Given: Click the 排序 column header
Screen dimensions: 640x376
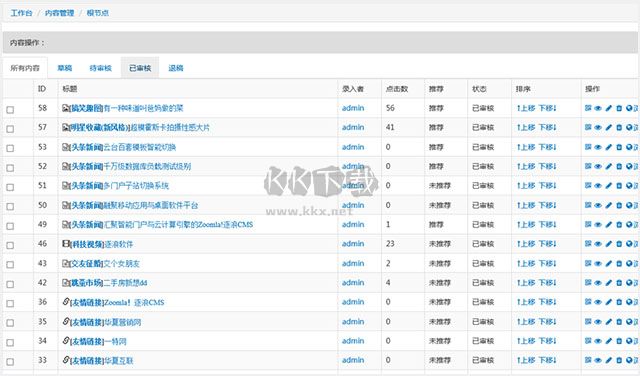Looking at the screenshot, I should [523, 89].
